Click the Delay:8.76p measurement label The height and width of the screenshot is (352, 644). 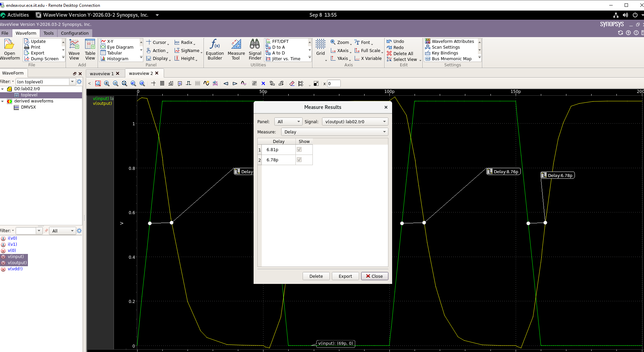click(x=503, y=172)
